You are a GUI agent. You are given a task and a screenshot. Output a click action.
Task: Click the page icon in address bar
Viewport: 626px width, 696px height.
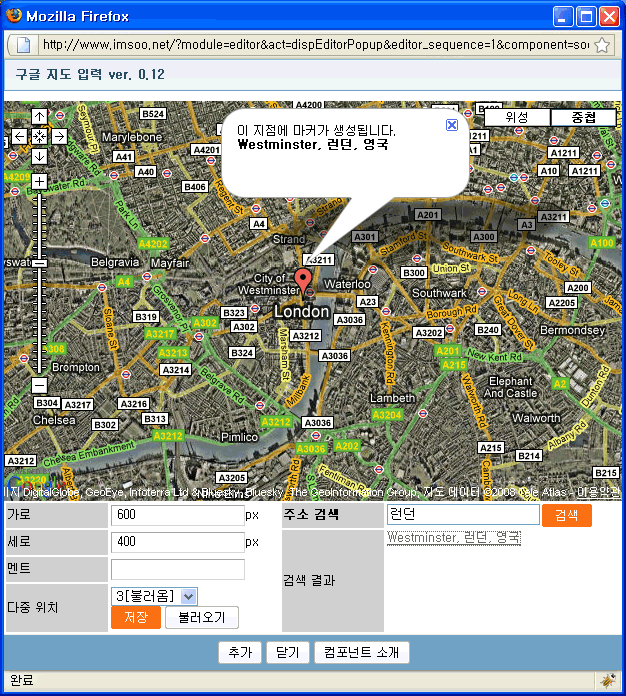click(x=24, y=45)
